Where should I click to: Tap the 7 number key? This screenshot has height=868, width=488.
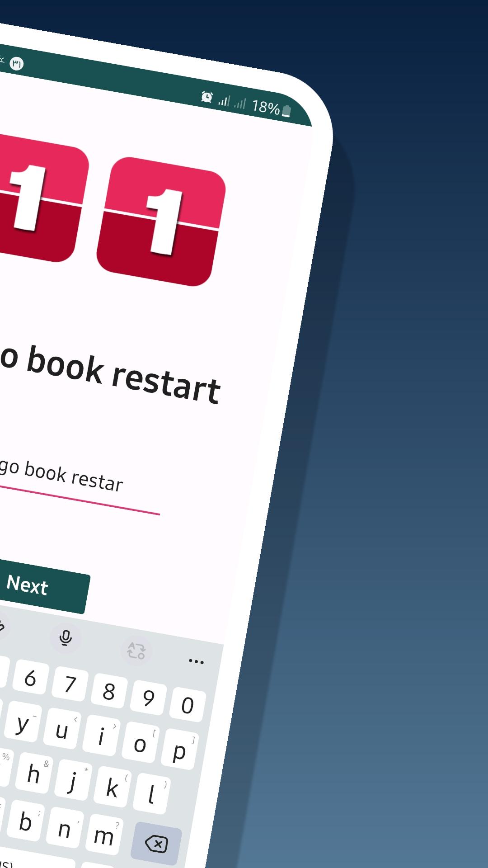(x=70, y=684)
